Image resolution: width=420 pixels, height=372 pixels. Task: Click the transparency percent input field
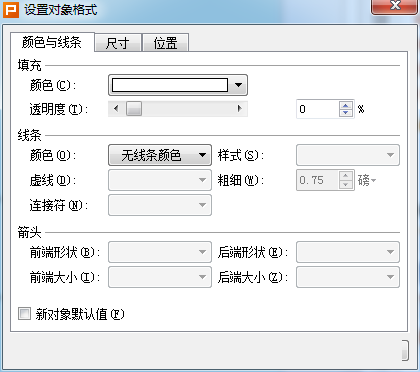coord(318,109)
